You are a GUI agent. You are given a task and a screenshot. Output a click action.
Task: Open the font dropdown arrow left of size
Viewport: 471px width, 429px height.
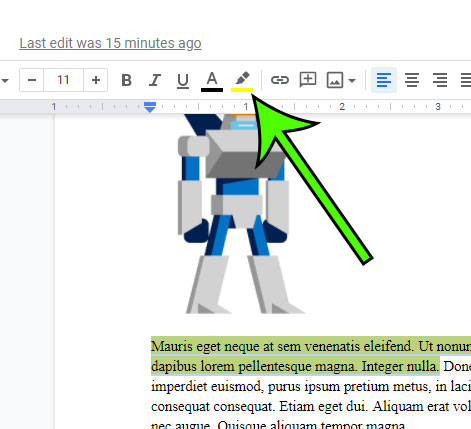coord(5,80)
